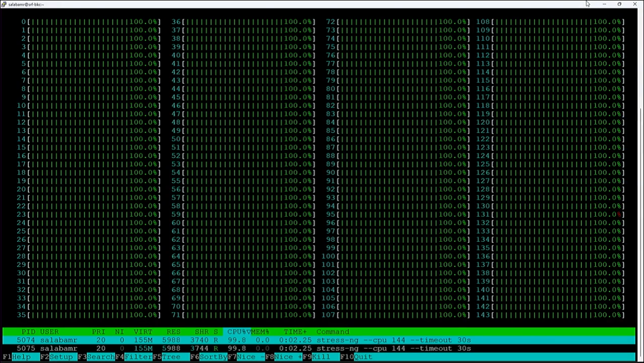The width and height of the screenshot is (644, 363).
Task: Sort by the Command column header
Action: click(x=333, y=332)
